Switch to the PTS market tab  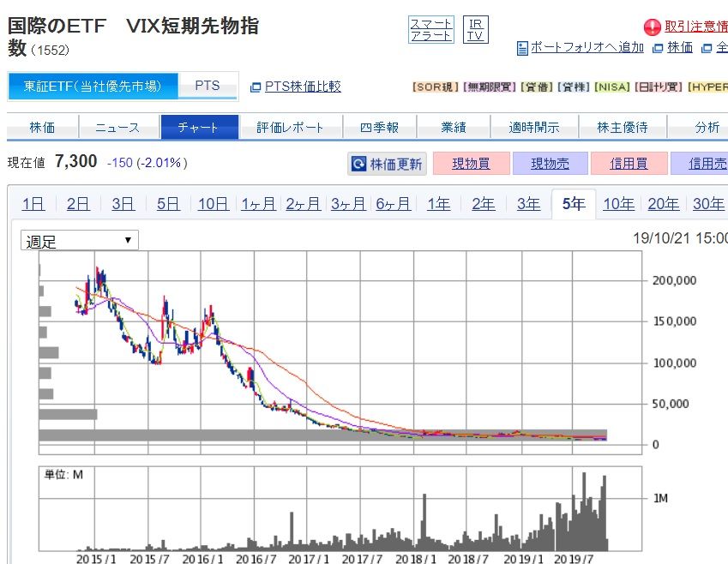click(208, 86)
